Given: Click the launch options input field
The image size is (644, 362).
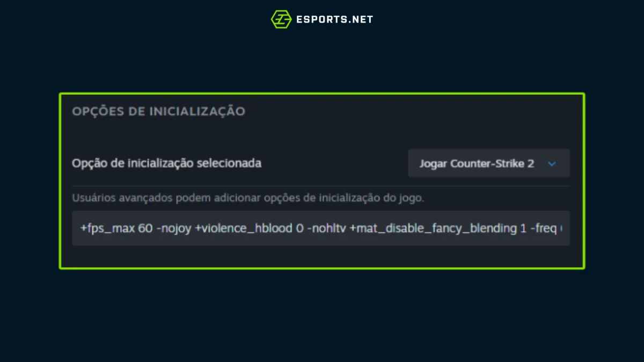Looking at the screenshot, I should pos(321,228).
